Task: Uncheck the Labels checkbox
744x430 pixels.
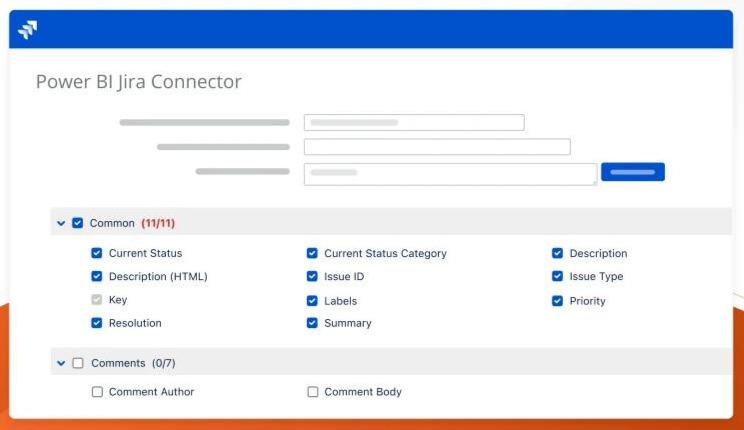Action: (x=312, y=300)
